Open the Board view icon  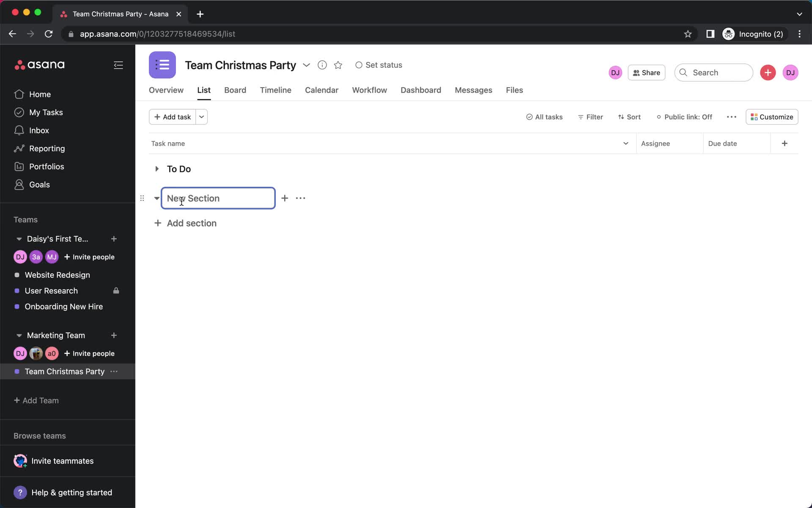coord(234,90)
